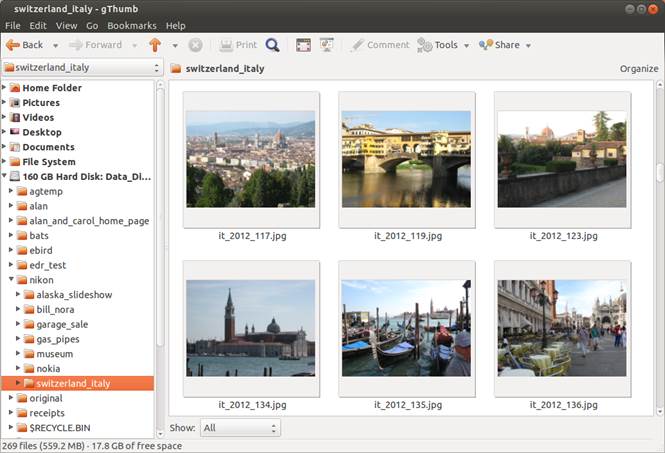Viewport: 665px width, 453px height.
Task: Open the switzerland_italy location combo box
Action: tap(82, 68)
